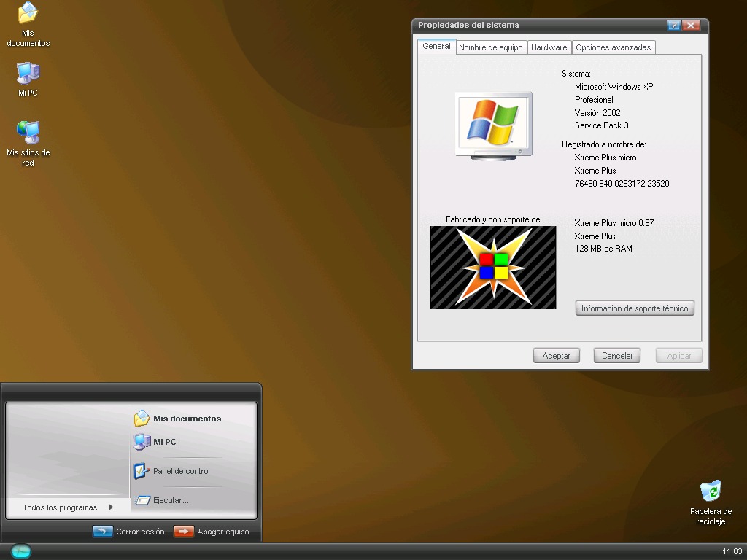Viewport: 747px width, 560px height.
Task: Select the Mi PC desktop icon
Action: pyautogui.click(x=28, y=79)
